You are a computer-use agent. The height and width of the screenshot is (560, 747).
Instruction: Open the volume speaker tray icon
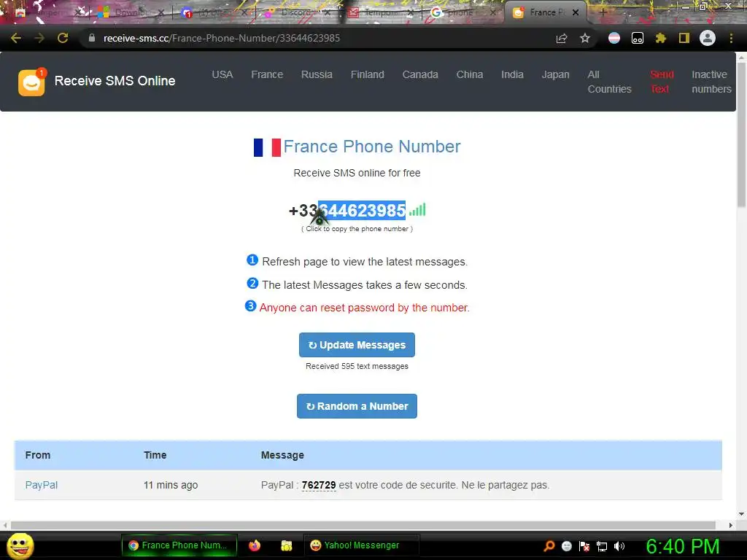point(619,546)
